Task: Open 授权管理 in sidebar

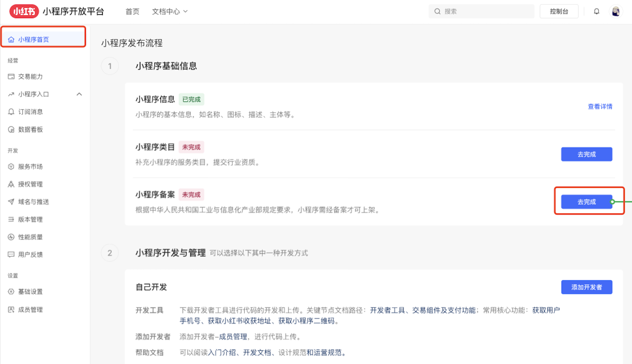Action: pyautogui.click(x=30, y=184)
